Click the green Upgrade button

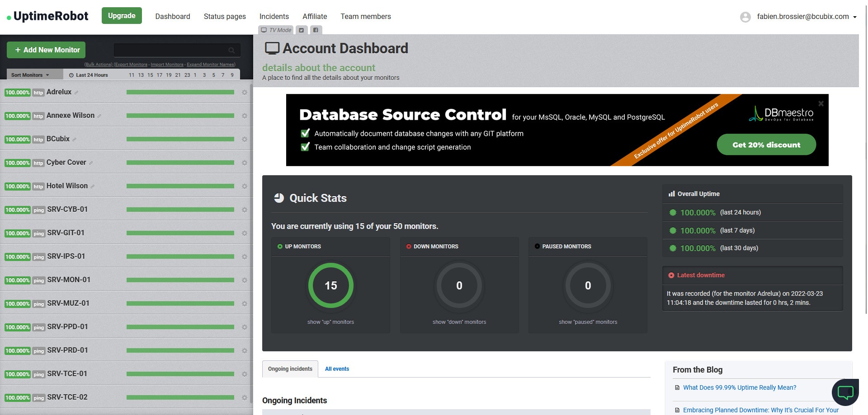point(122,16)
